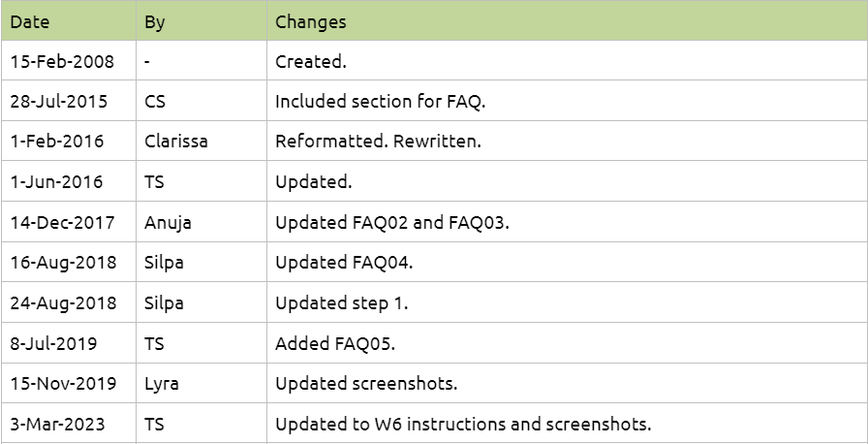Click 'Included section for FAQ.' text
Image resolution: width=868 pixels, height=444 pixels.
click(373, 101)
